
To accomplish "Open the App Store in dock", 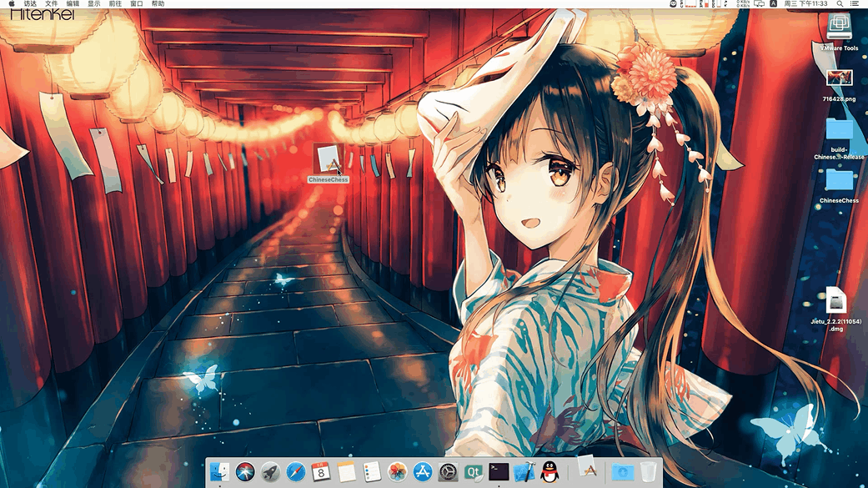I will (x=423, y=472).
